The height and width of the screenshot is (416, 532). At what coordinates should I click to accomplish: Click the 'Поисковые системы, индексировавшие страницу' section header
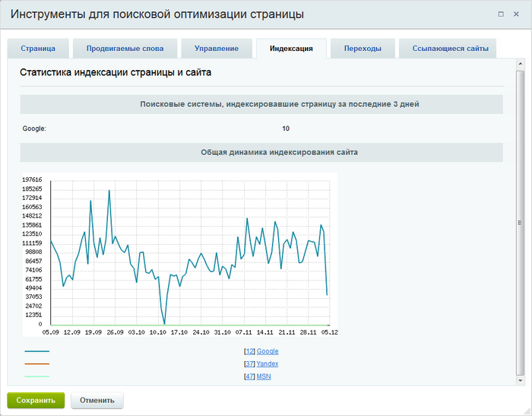(261, 104)
